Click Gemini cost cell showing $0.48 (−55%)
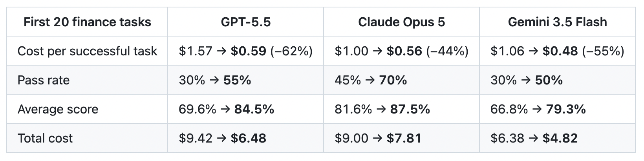Image resolution: width=644 pixels, height=161 pixels. click(557, 51)
